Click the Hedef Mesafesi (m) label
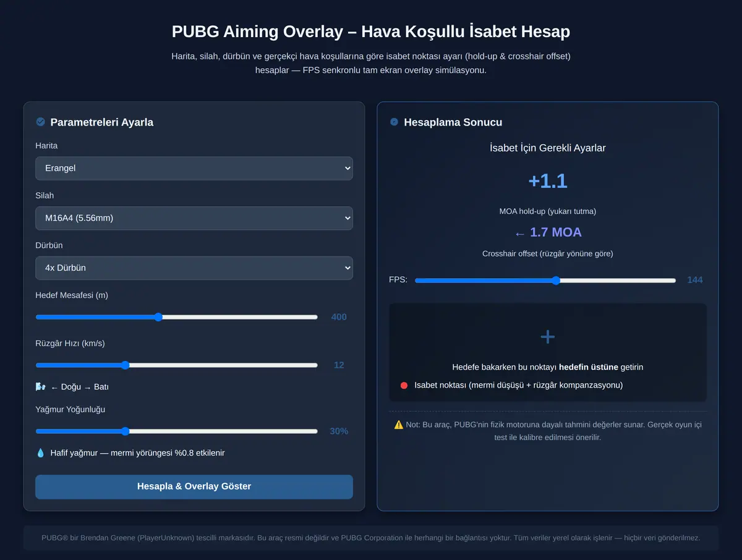 tap(72, 295)
